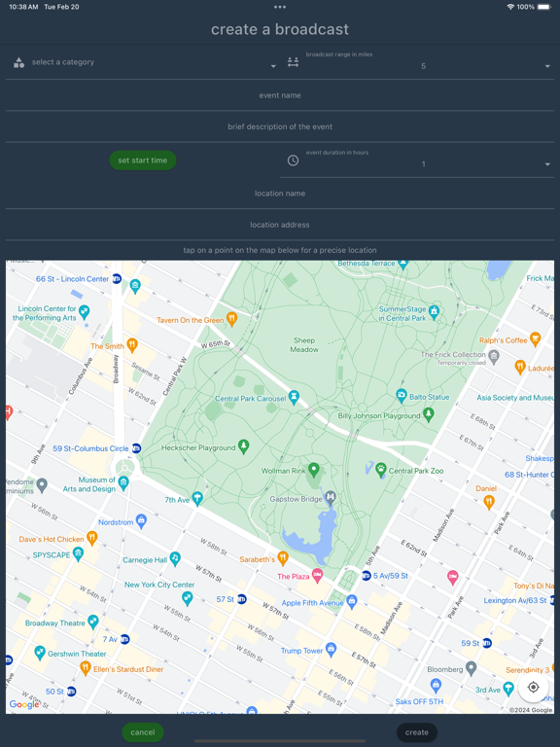Open the three-dot multitasking menu at top

tap(280, 7)
